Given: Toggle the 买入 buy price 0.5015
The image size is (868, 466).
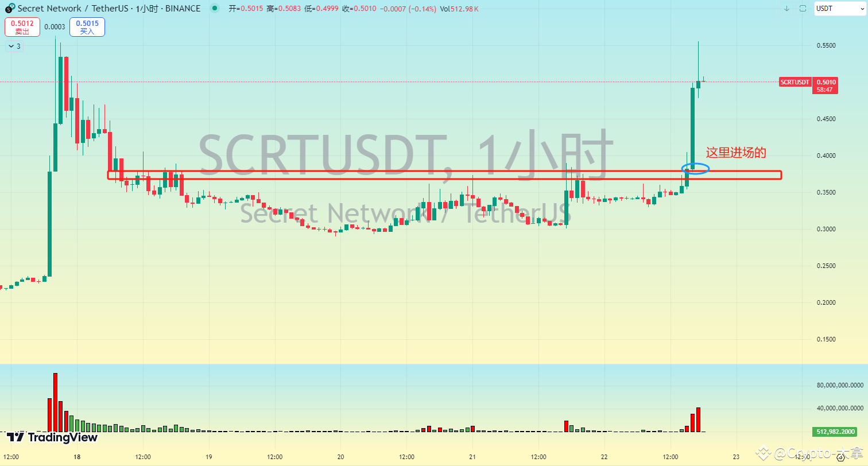Looking at the screenshot, I should click(87, 26).
